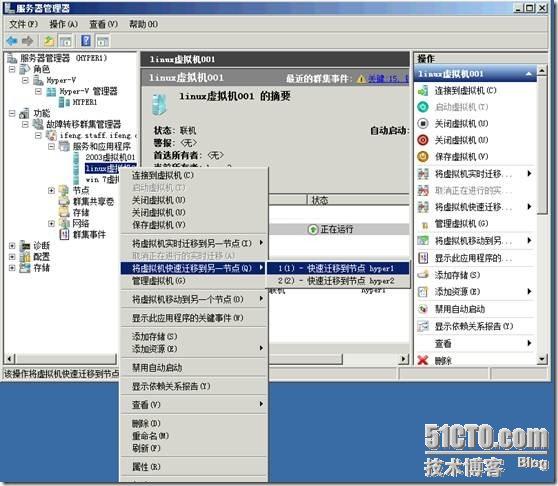Select 禁用自动启动 in context menu

(194, 368)
